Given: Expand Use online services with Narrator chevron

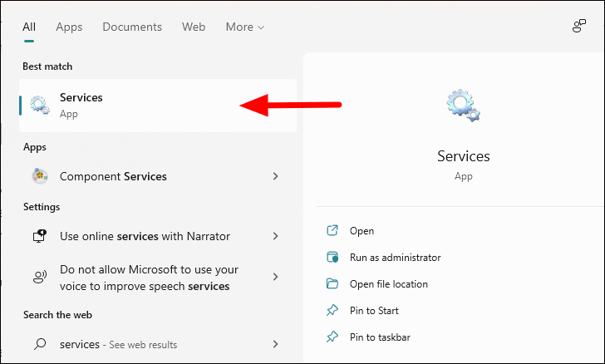Looking at the screenshot, I should [x=276, y=236].
